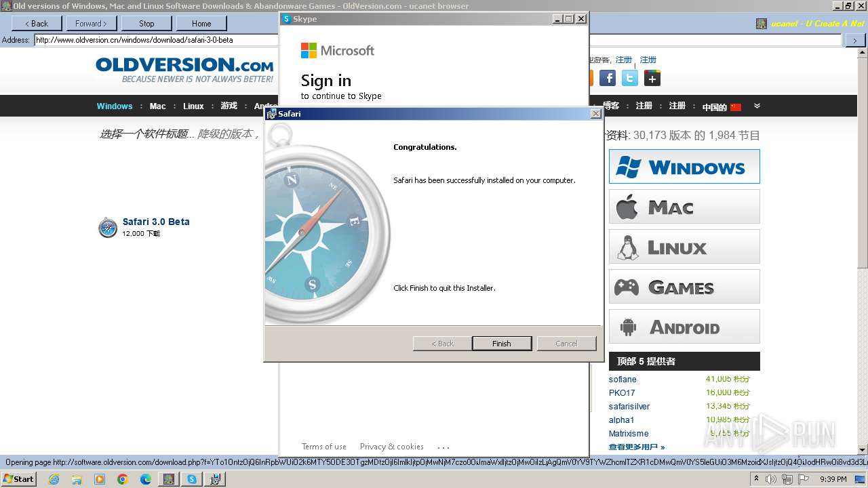Click the browser Back button

(x=37, y=23)
